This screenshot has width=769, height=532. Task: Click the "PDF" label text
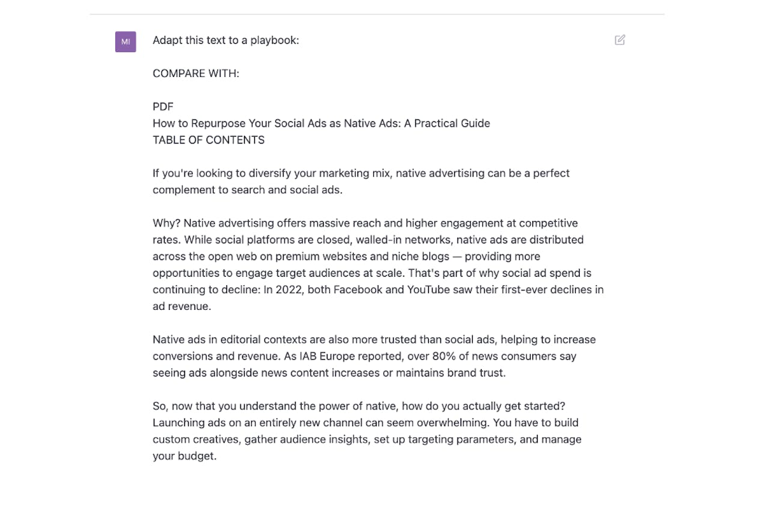pos(163,107)
